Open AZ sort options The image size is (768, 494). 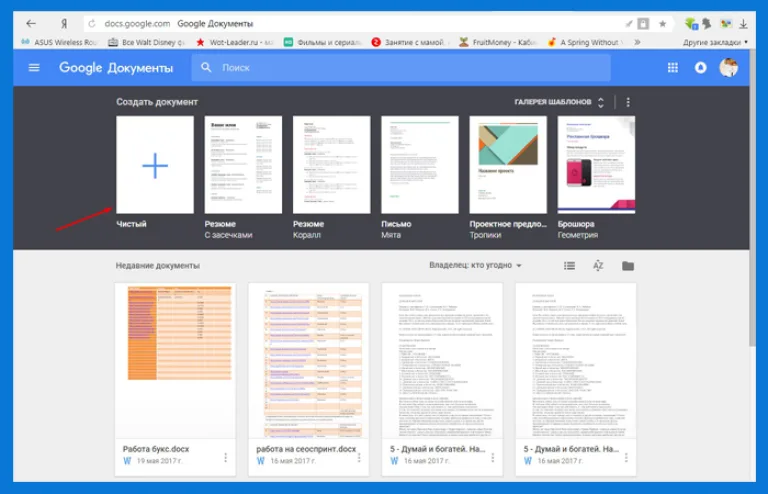598,265
